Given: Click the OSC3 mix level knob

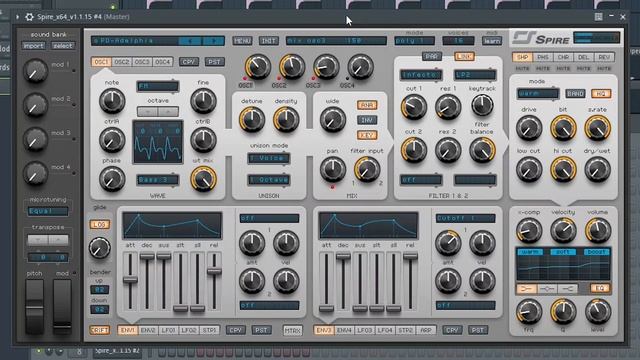Looking at the screenshot, I should (326, 67).
